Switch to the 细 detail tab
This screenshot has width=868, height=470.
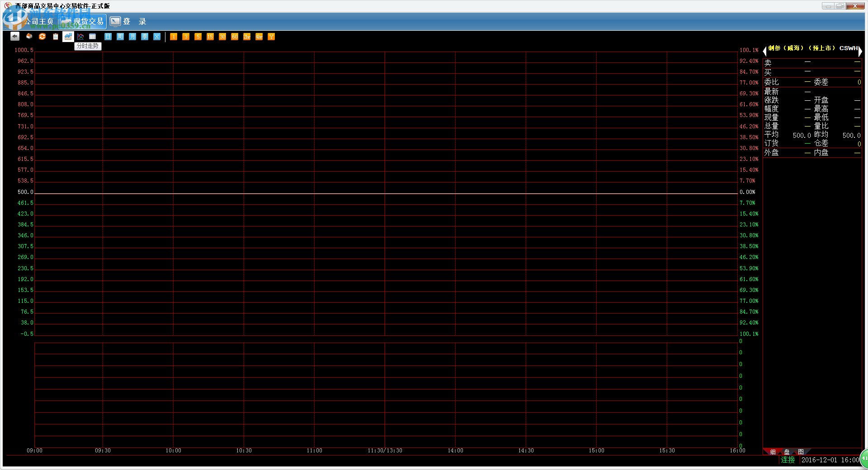773,452
